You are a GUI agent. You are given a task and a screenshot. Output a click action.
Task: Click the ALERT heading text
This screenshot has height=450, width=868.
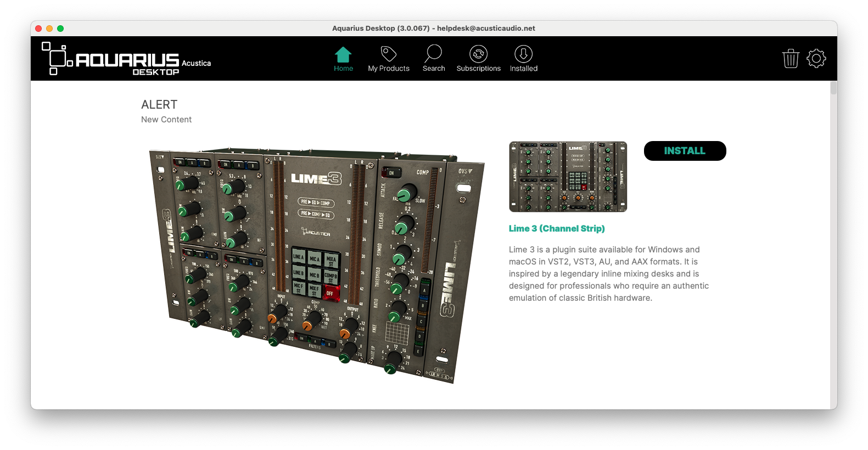(x=159, y=105)
